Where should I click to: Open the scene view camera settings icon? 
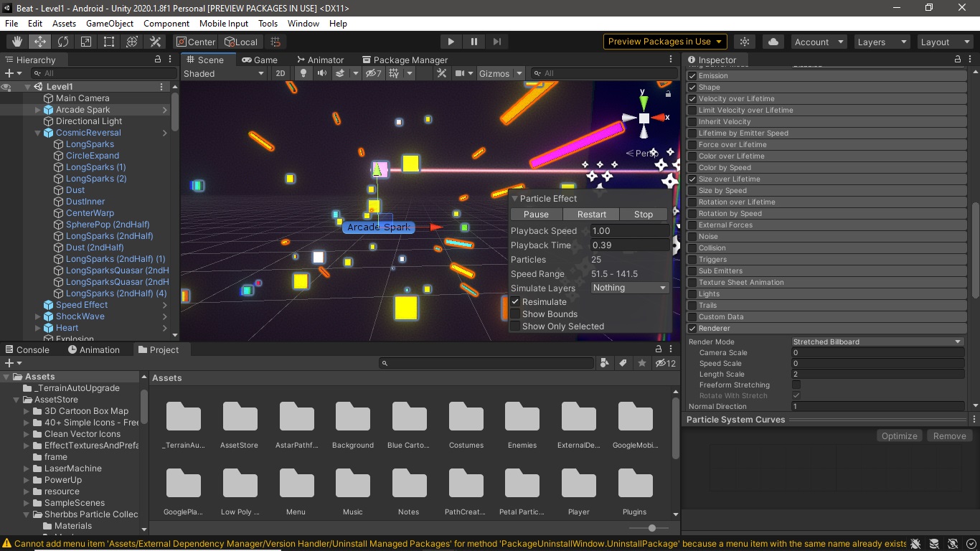[x=461, y=73]
